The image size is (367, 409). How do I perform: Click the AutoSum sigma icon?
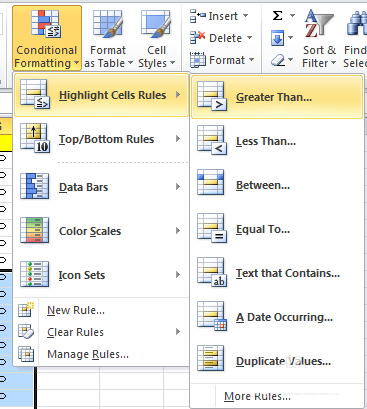[277, 15]
